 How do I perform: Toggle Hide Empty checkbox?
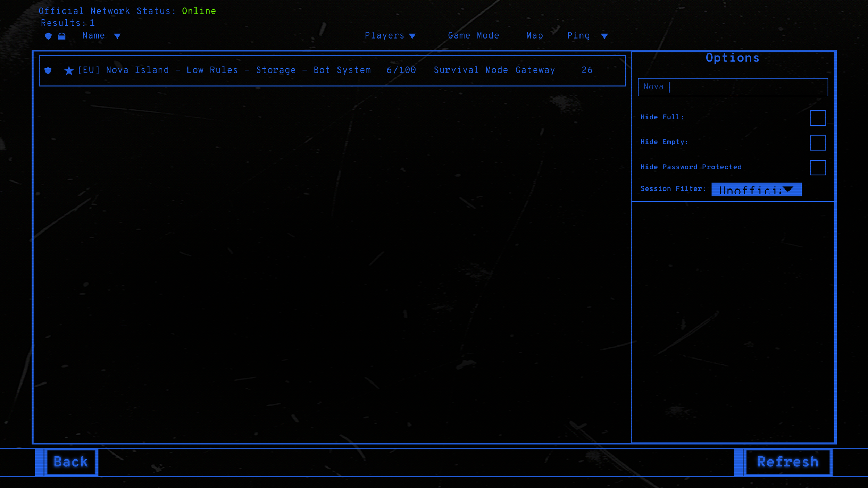click(818, 143)
